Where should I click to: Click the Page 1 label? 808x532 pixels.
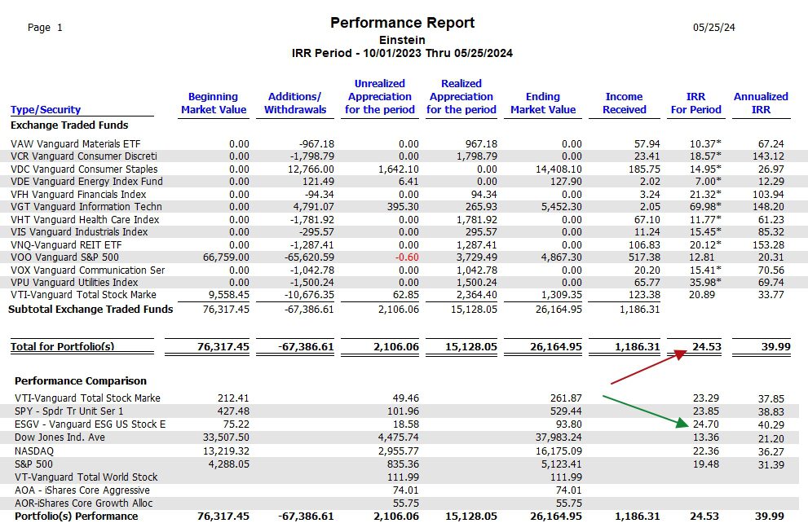tap(45, 28)
